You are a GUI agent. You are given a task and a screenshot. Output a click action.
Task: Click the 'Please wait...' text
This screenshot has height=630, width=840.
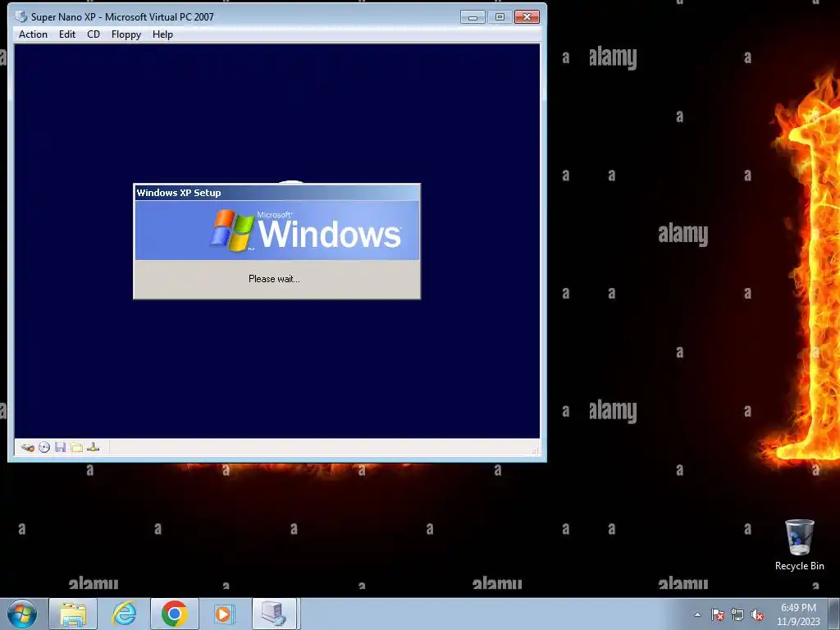click(274, 279)
